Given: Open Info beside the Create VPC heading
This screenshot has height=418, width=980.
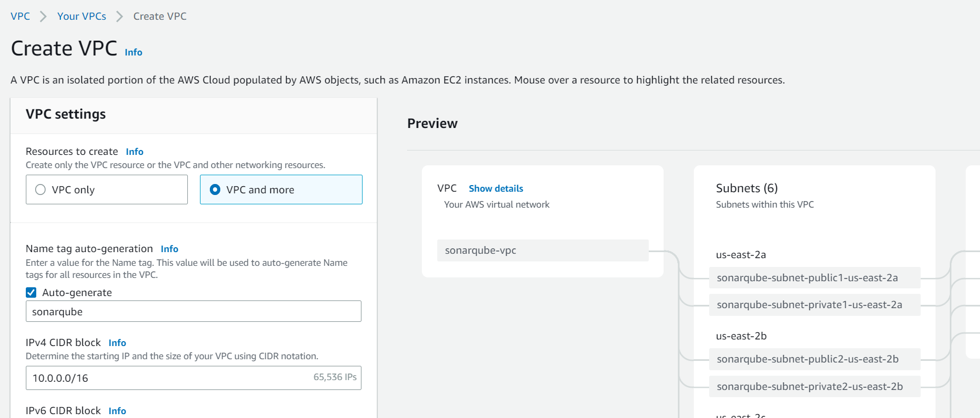Looking at the screenshot, I should pos(133,52).
